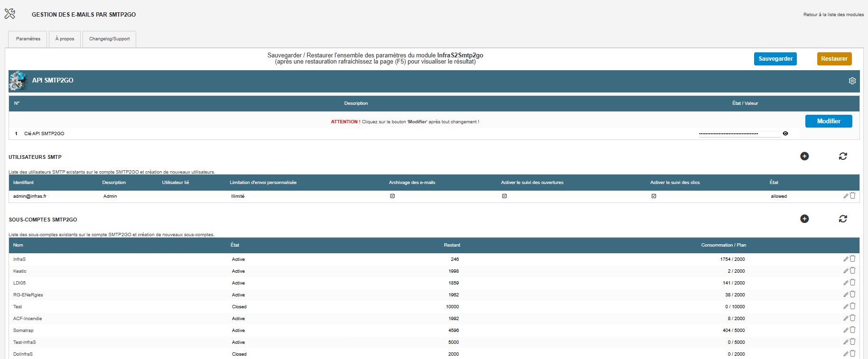868x359 pixels.
Task: Switch to the À propos tab
Action: point(65,39)
